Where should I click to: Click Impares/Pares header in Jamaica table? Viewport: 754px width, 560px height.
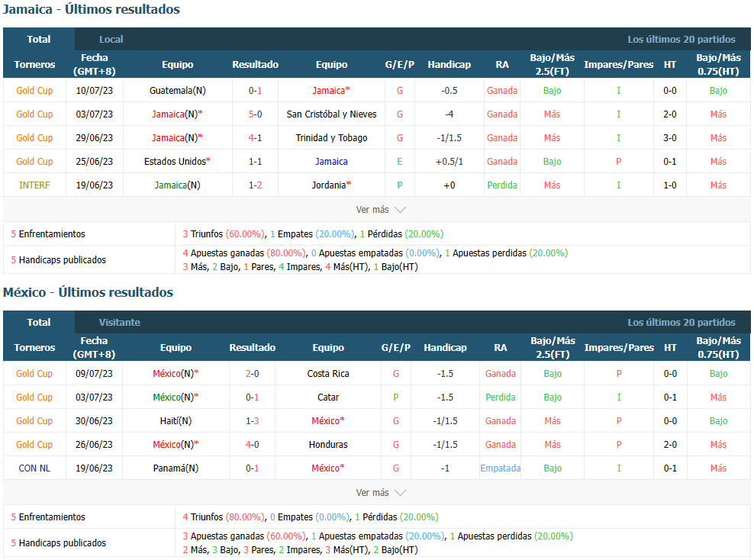618,64
